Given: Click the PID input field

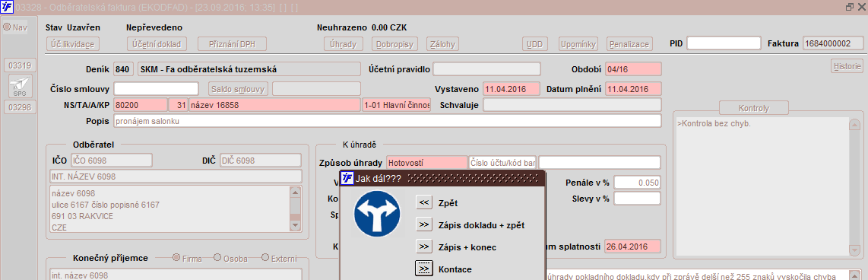Looking at the screenshot, I should tap(724, 43).
